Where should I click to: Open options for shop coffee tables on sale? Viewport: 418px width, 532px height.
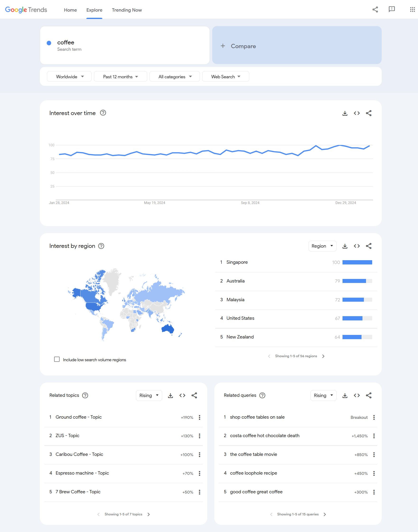[x=374, y=417]
